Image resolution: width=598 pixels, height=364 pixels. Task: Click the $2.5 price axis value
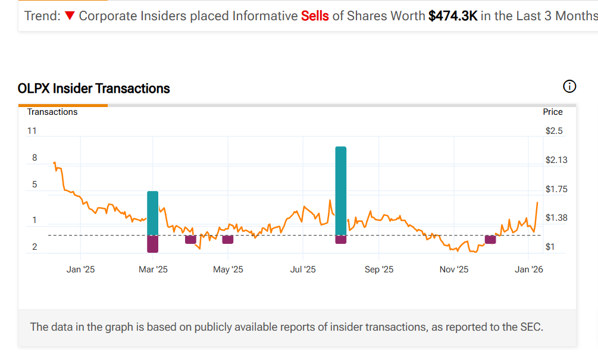tap(553, 131)
